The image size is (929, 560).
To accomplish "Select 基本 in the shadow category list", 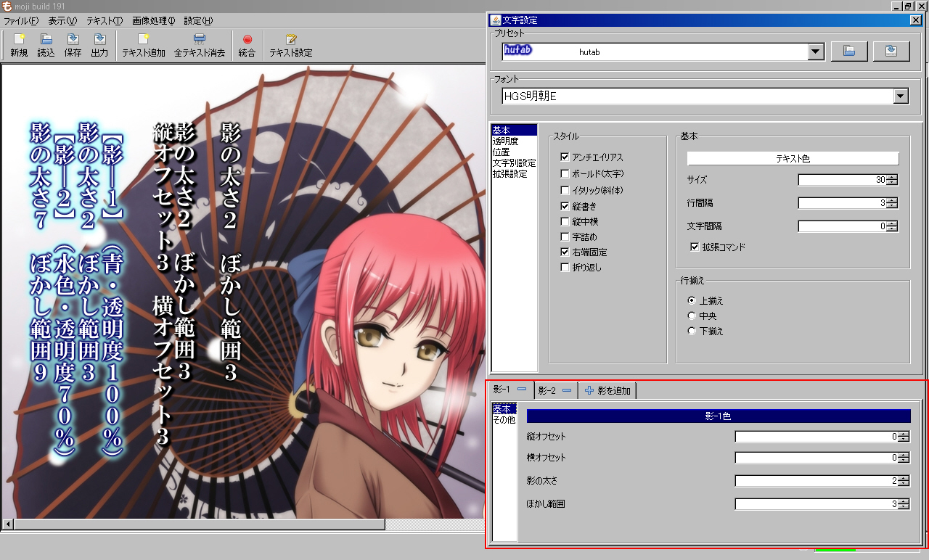I will (x=504, y=409).
